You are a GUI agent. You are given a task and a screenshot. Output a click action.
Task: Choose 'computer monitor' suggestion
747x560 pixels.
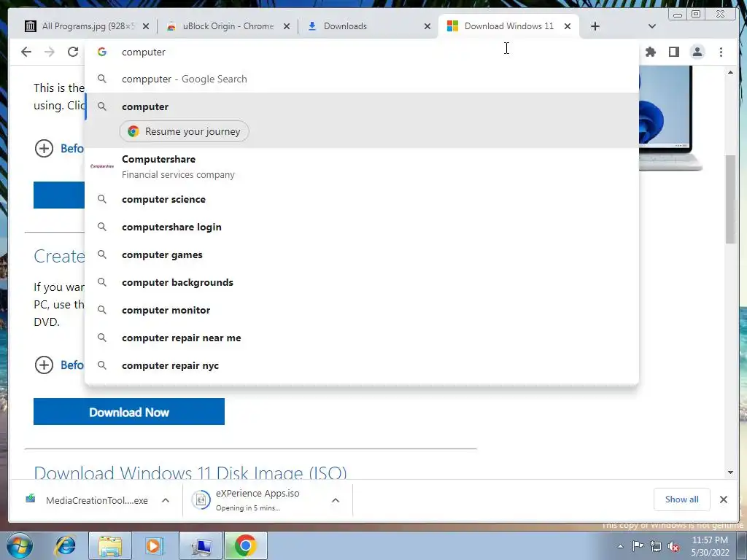coord(362,310)
